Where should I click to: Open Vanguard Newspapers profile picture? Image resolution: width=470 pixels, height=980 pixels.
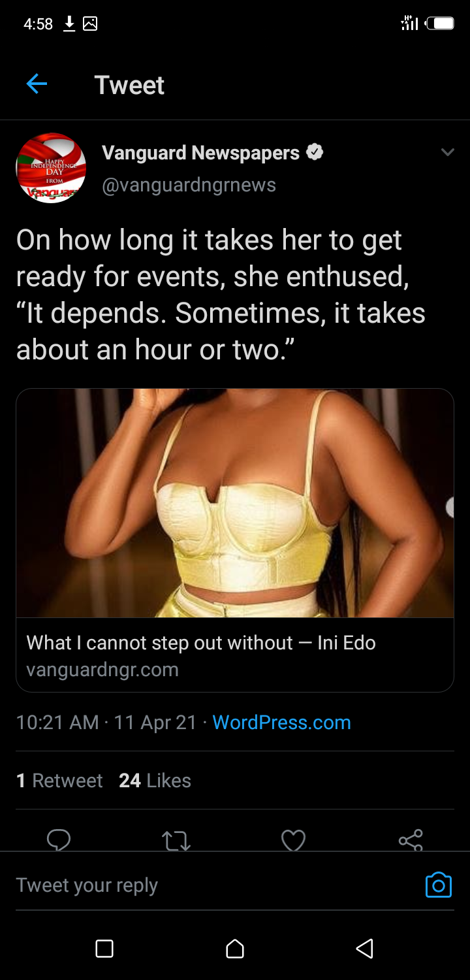pos(51,168)
